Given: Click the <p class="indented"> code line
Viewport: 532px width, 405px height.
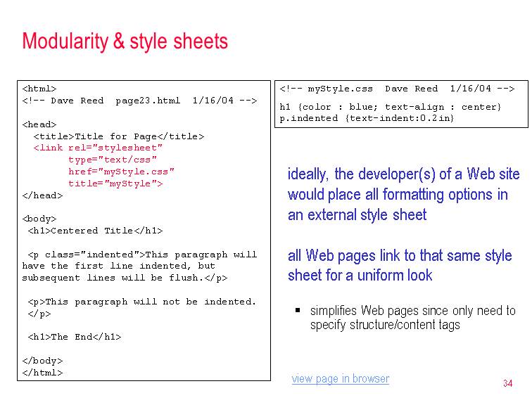Looking at the screenshot, I should coord(142,255).
